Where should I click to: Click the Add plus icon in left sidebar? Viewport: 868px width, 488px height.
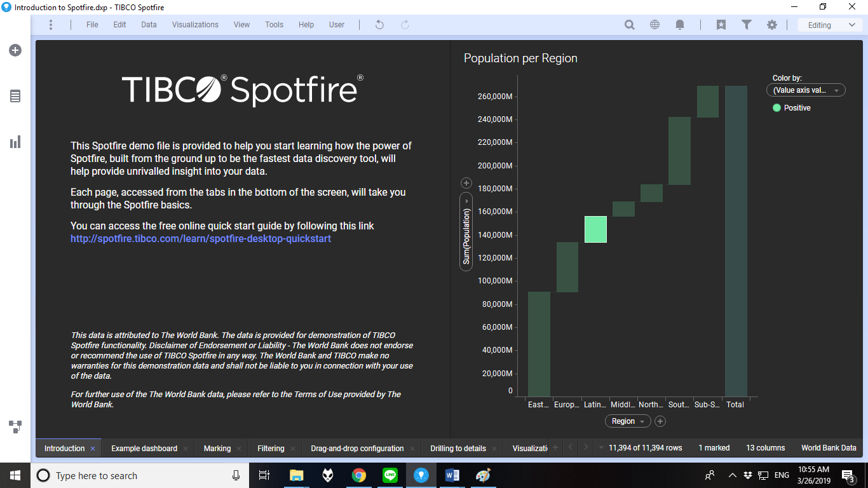coord(15,50)
